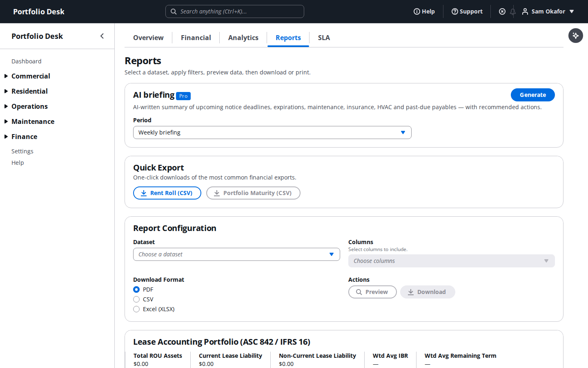Click the Pro badge next to AI briefing

[183, 96]
